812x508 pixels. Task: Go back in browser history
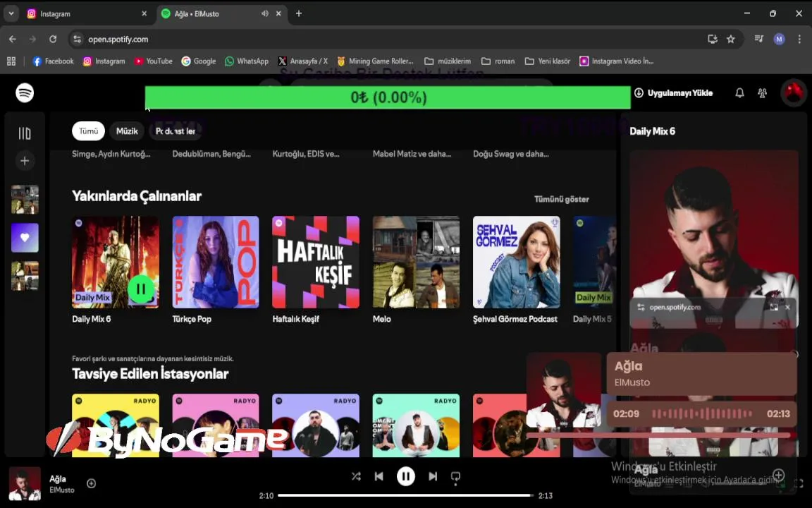tap(13, 39)
